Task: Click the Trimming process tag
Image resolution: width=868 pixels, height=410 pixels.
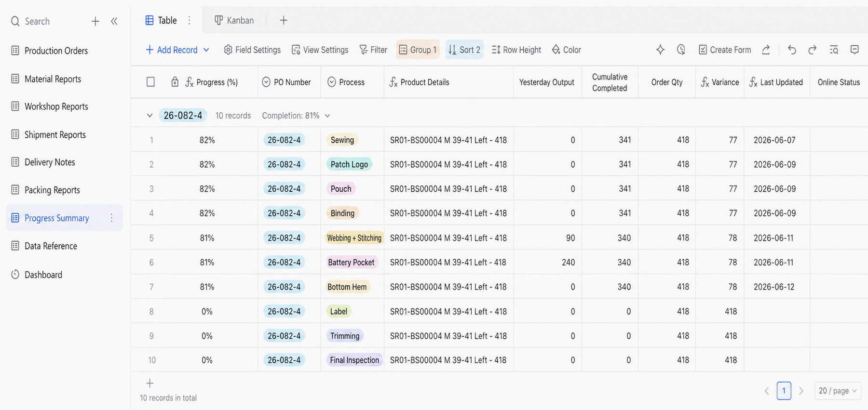Action: tap(345, 336)
